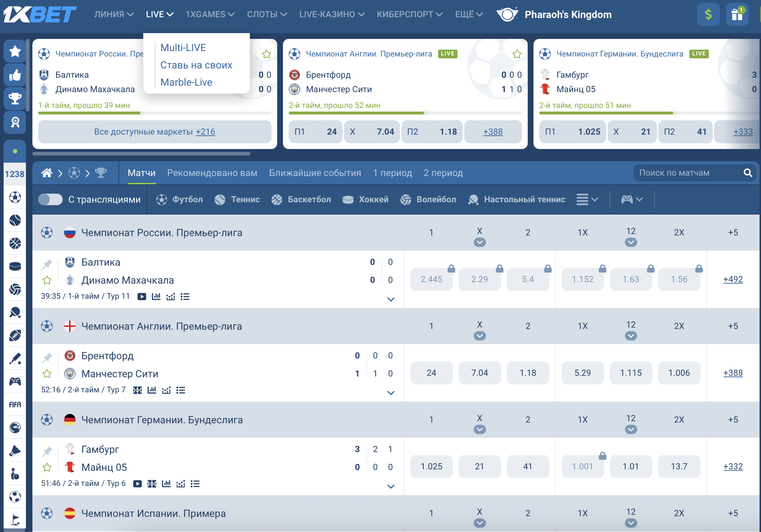Select Multi-LIVE from LIVE menu
This screenshot has width=761, height=532.
183,48
